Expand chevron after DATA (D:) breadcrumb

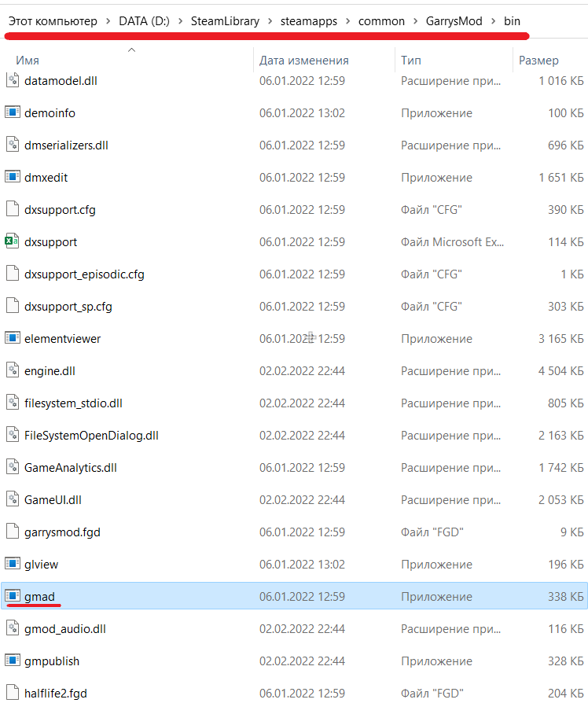[180, 21]
